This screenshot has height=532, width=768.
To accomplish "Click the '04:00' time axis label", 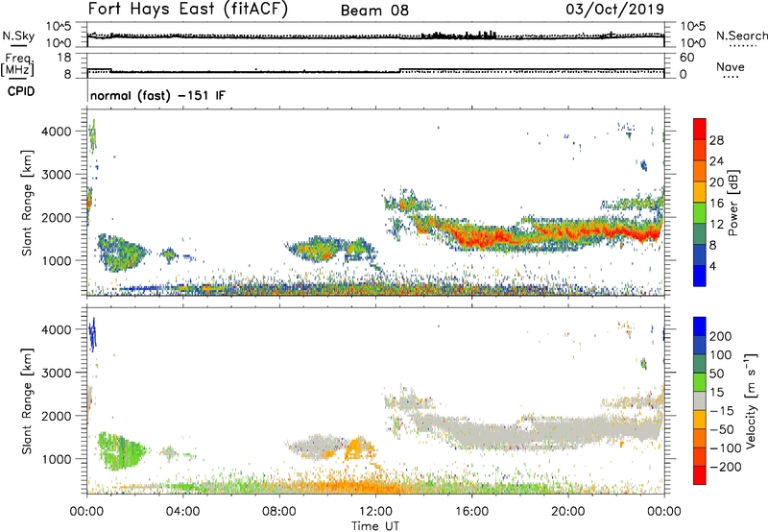I will point(182,512).
